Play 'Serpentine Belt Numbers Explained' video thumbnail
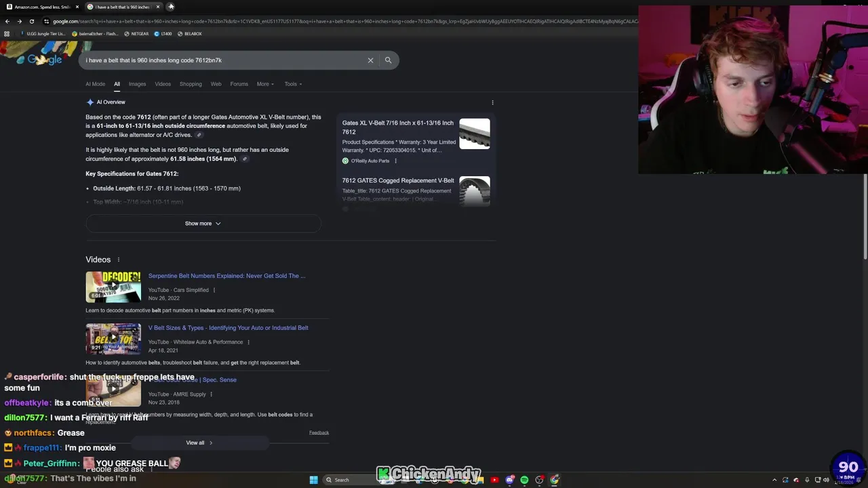 coord(113,286)
